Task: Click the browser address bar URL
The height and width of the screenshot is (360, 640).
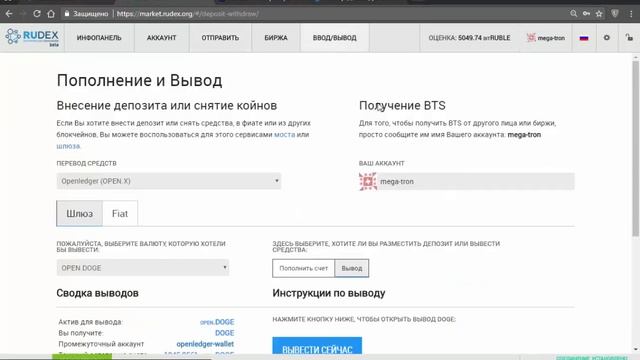Action: [188, 13]
